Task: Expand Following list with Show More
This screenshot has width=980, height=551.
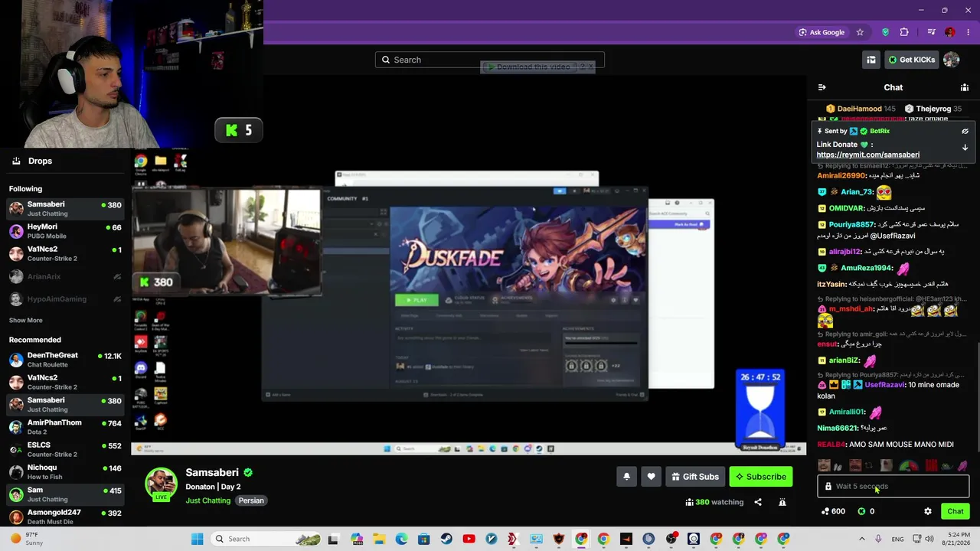Action: (x=26, y=321)
